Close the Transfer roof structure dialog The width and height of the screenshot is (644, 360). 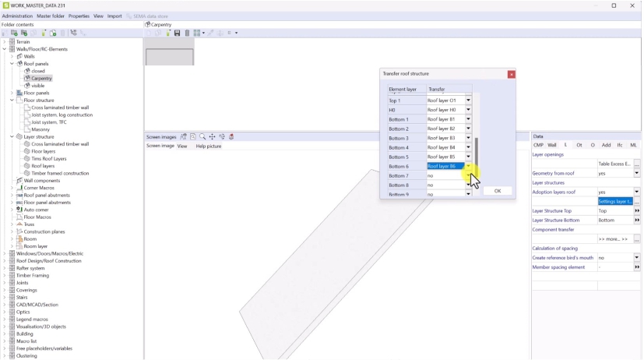tap(511, 74)
